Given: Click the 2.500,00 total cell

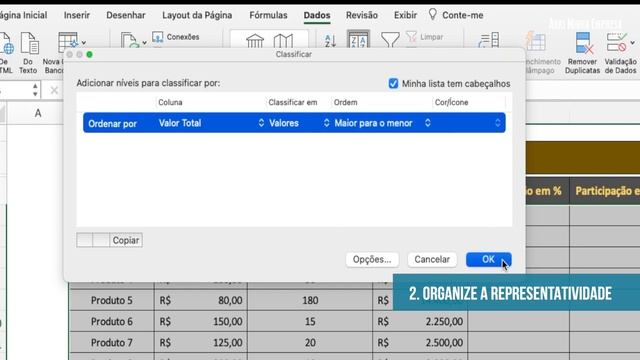Looking at the screenshot, I should coord(420,343).
